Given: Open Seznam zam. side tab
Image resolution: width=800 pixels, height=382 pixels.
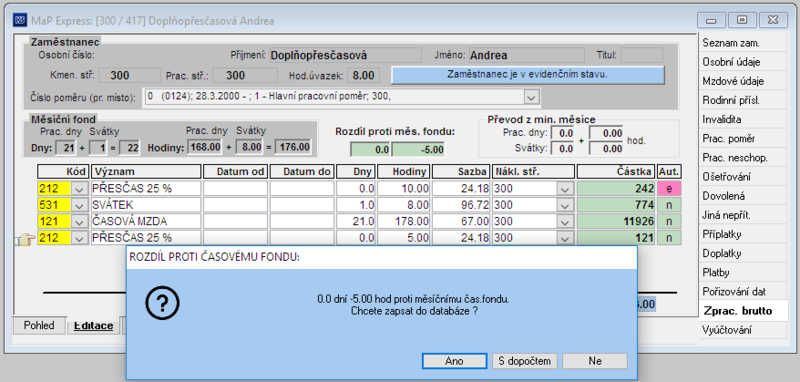Looking at the screenshot, I should click(x=742, y=43).
